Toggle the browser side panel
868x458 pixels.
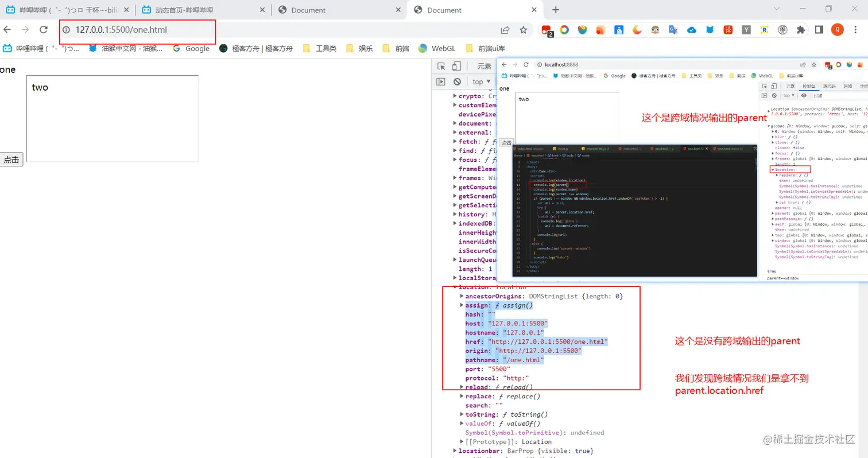point(819,30)
